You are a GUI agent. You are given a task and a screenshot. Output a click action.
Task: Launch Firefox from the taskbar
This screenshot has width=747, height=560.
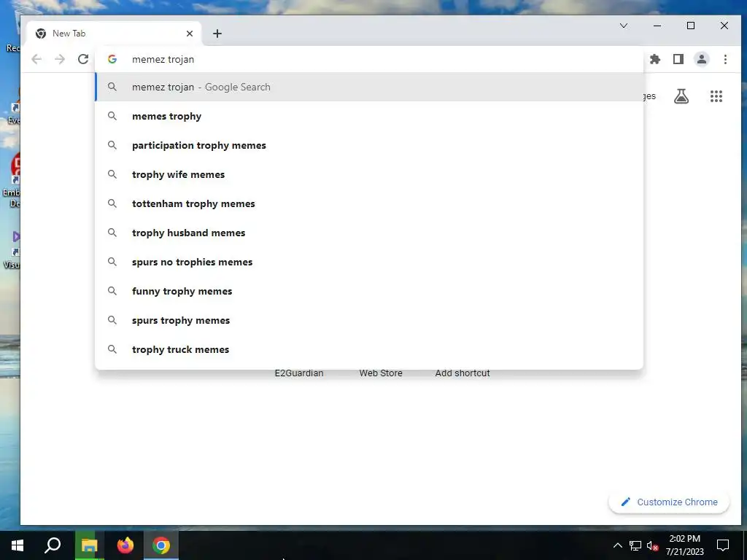(125, 545)
